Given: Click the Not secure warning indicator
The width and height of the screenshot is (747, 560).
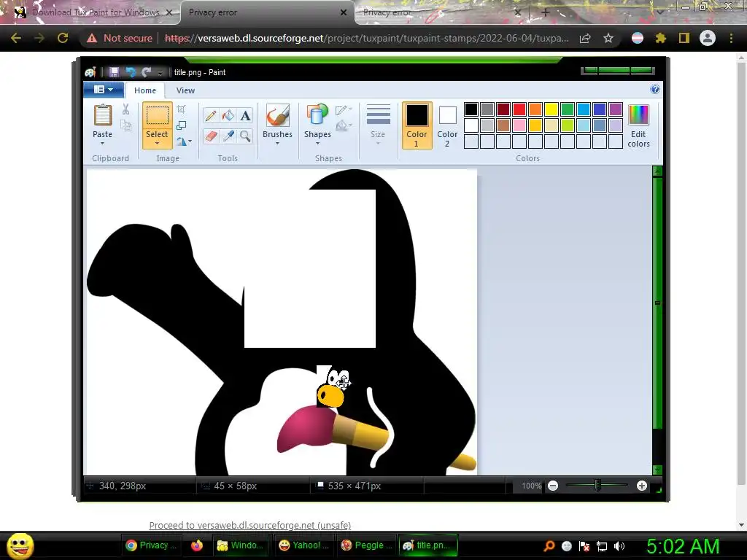Looking at the screenshot, I should coord(119,38).
